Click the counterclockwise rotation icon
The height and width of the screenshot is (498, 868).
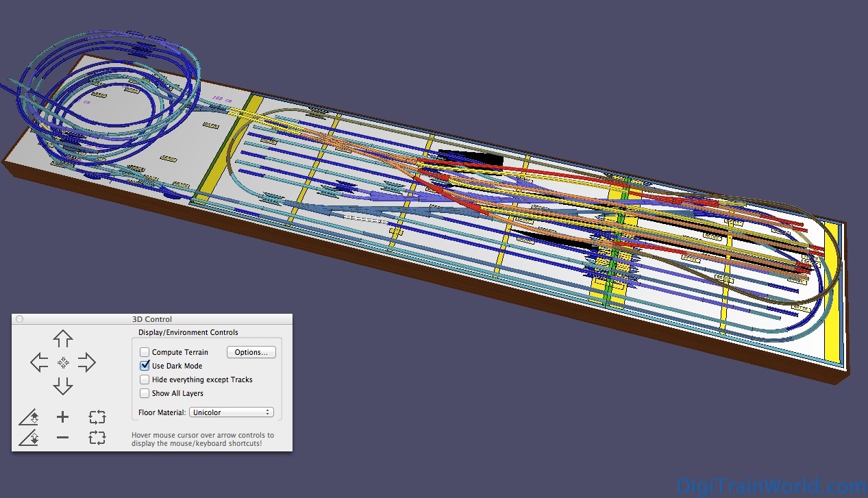[97, 416]
